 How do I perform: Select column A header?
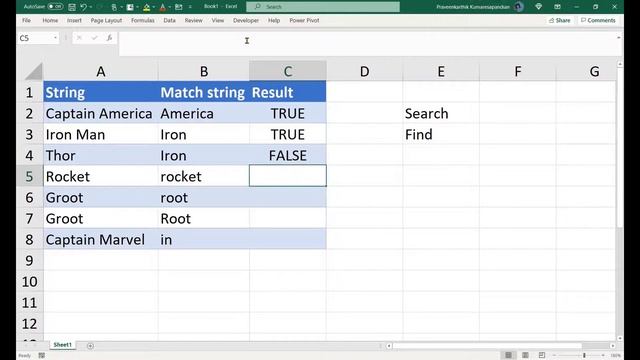coord(101,71)
